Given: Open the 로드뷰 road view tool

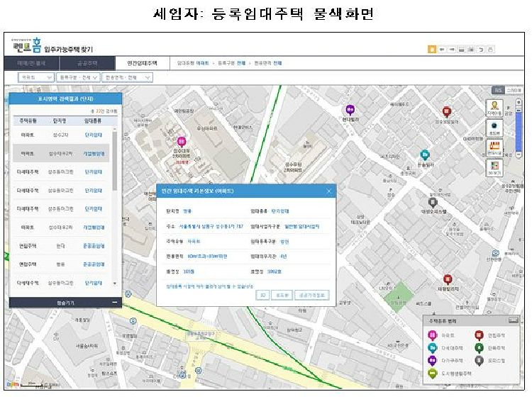Looking at the screenshot, I should point(494,127).
